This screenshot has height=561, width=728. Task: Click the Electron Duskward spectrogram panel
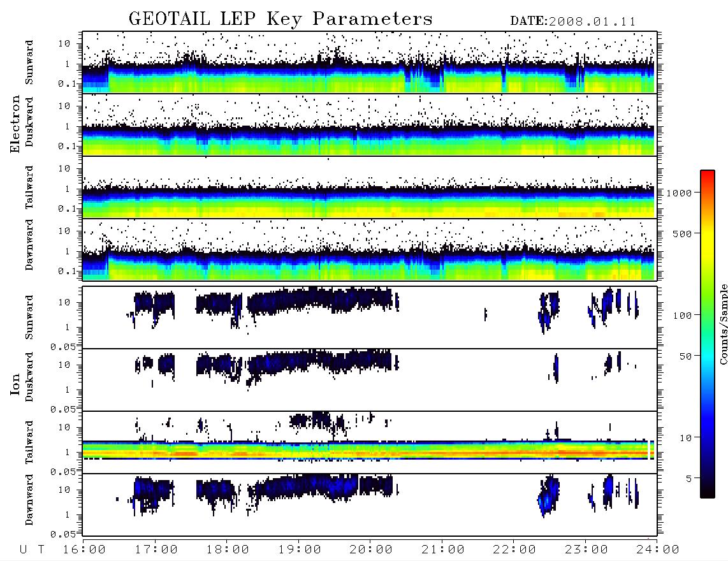(x=370, y=124)
